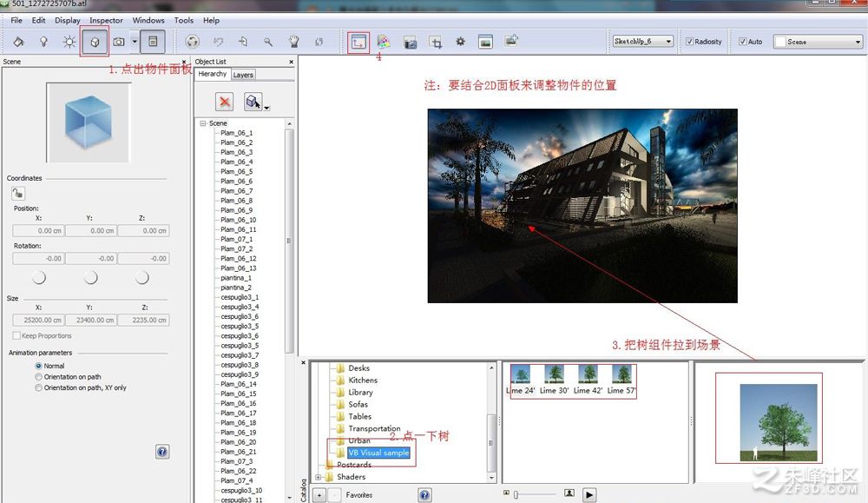Select the pan hand tool
Screen dimensions: 868x503
[294, 42]
